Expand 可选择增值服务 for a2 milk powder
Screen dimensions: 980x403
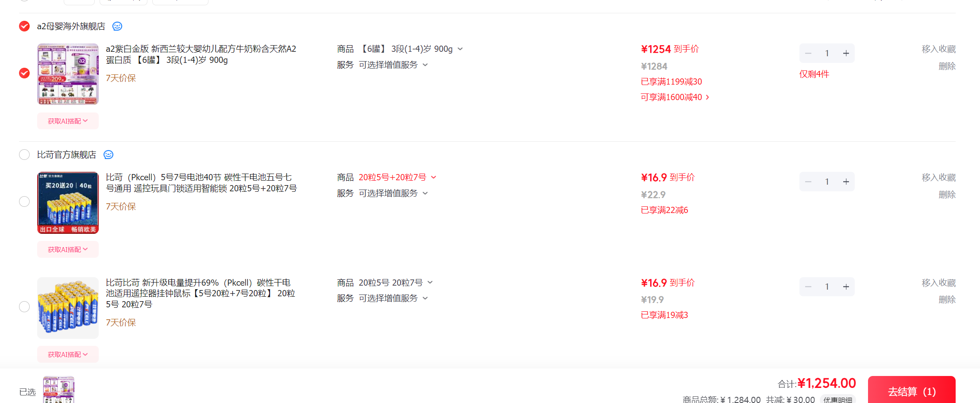[393, 65]
